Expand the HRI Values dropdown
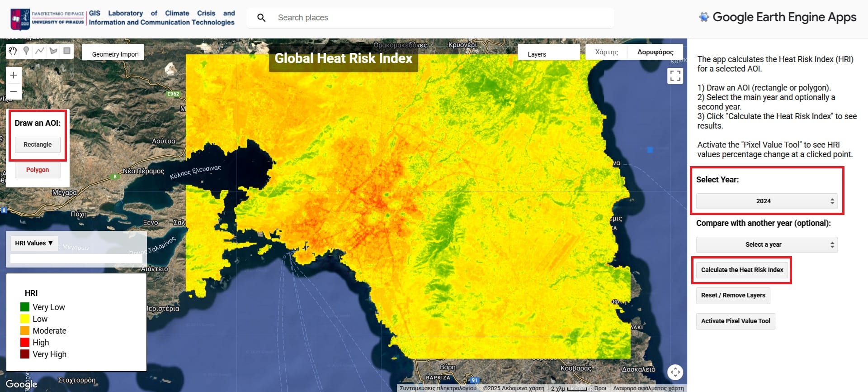The height and width of the screenshot is (392, 868). click(x=34, y=243)
